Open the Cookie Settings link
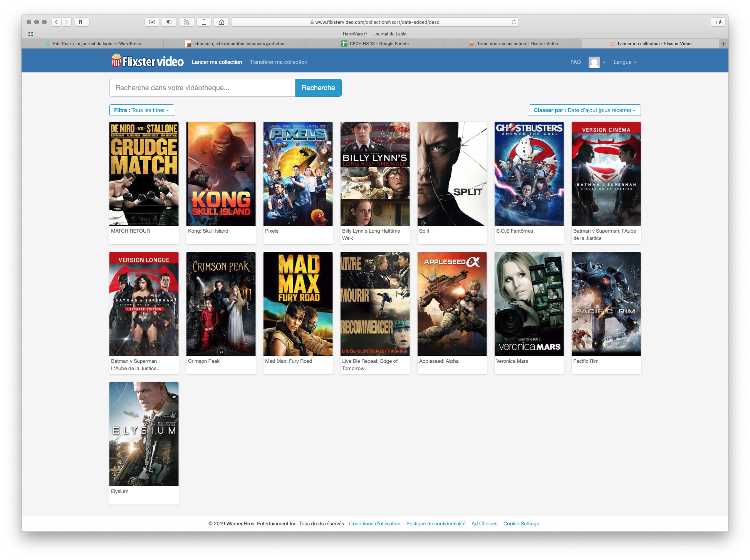Viewport: 750px width, 560px height. pos(521,523)
